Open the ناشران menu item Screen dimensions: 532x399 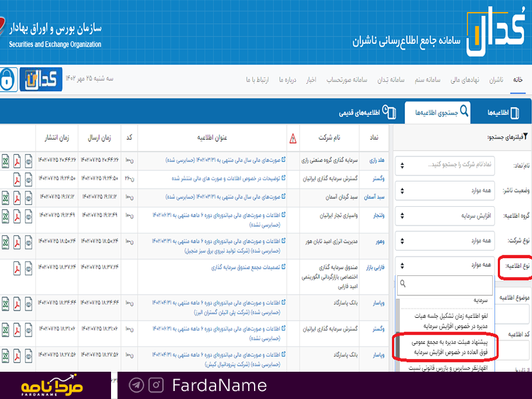pos(496,80)
